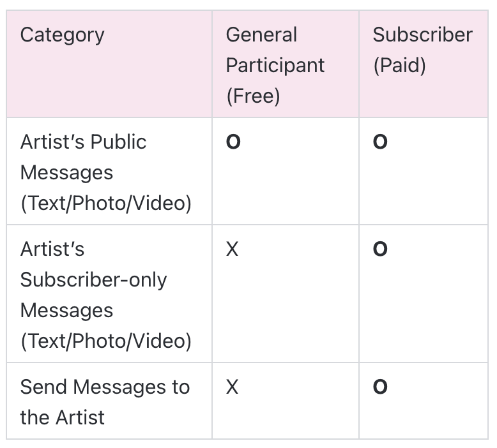Click the O under Paid for Send Messages
The height and width of the screenshot is (448, 497).
pyautogui.click(x=380, y=387)
